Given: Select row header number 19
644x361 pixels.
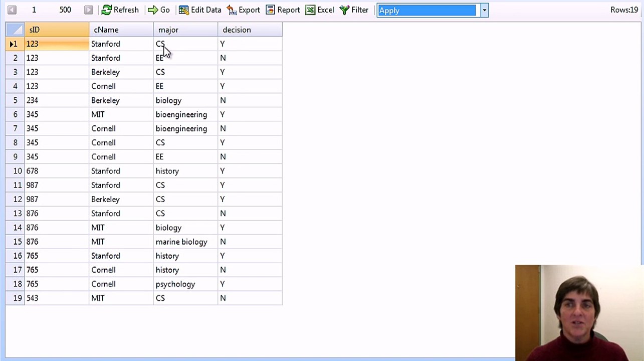Looking at the screenshot, I should click(15, 298).
